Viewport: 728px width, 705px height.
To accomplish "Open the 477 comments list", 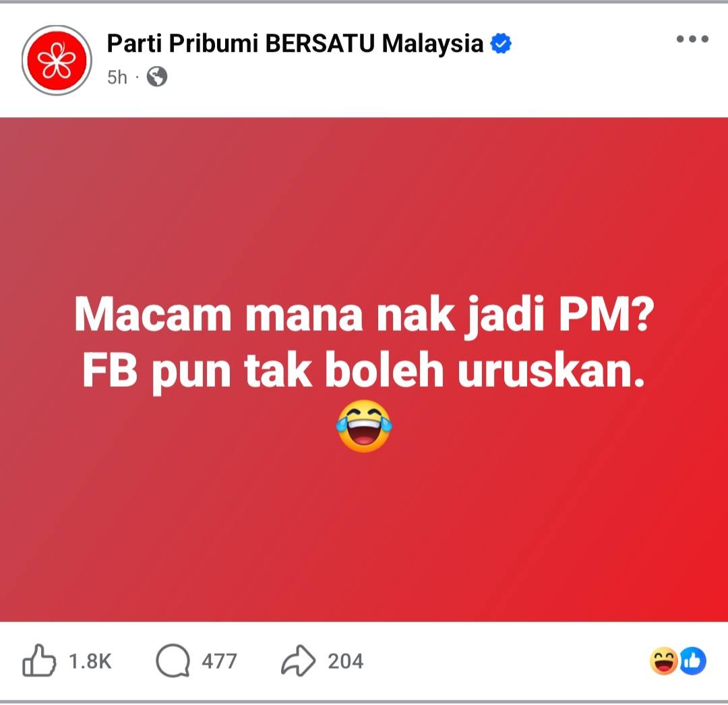I will pos(219,661).
